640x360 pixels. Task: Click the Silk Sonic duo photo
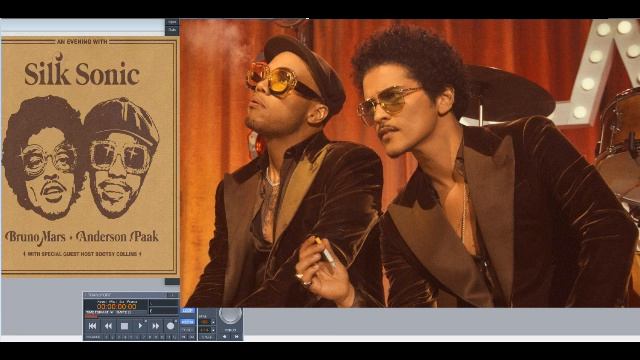click(410, 163)
